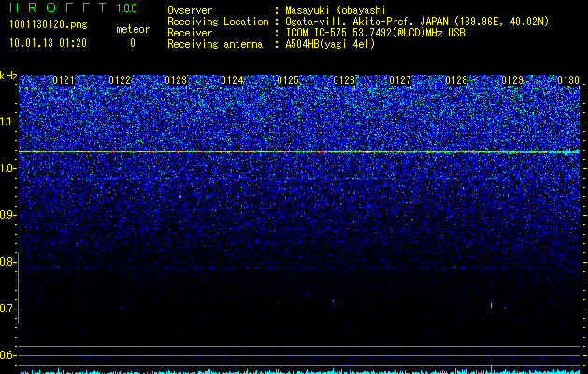Click the A504HB antenna text

(x=330, y=44)
